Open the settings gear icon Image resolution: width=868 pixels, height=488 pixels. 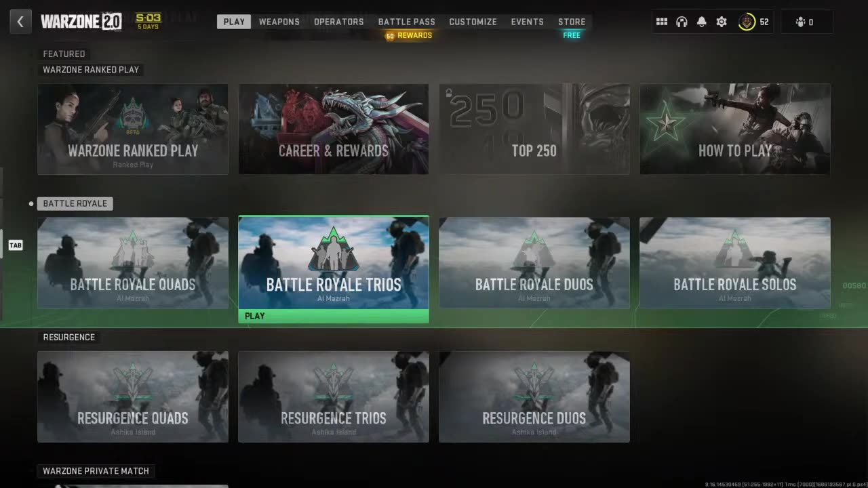click(722, 22)
